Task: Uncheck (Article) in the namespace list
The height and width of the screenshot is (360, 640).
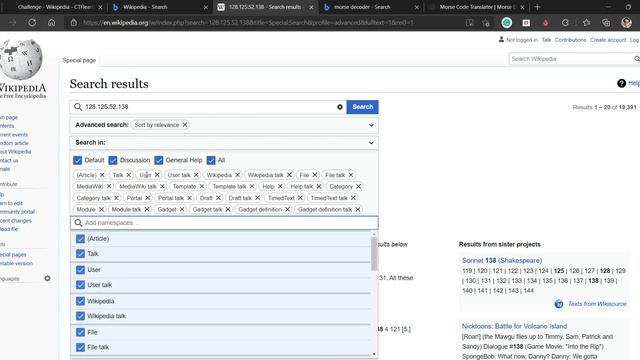Action: (80, 239)
